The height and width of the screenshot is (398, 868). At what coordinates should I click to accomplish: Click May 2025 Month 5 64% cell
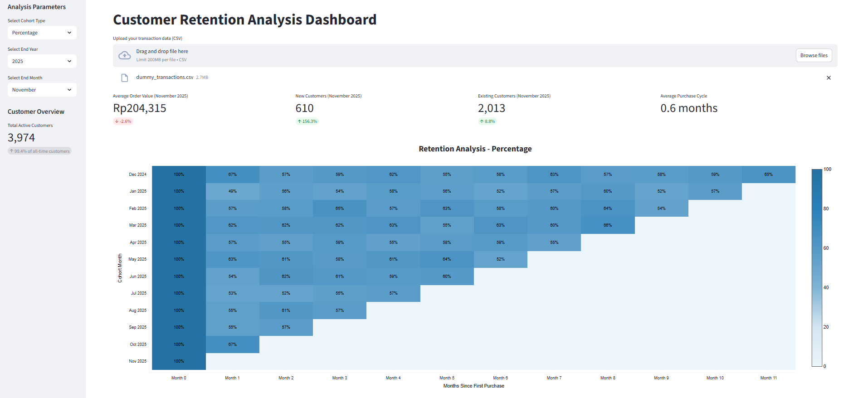(x=447, y=259)
